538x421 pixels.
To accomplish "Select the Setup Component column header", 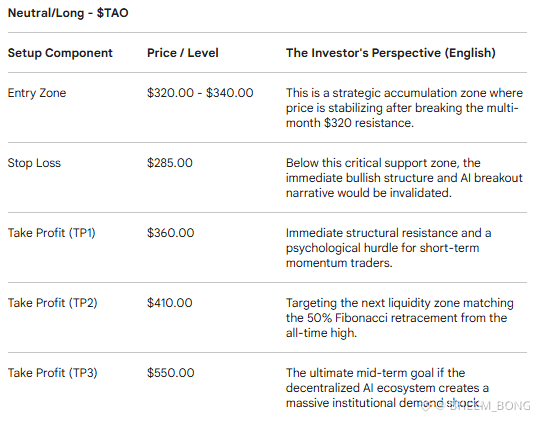I will pyautogui.click(x=60, y=53).
